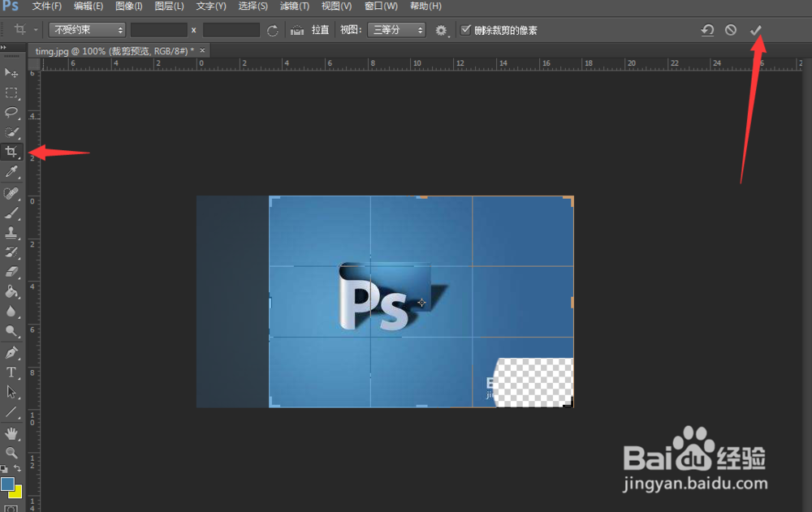The width and height of the screenshot is (812, 512).
Task: Select the Line shape tool
Action: coord(11,412)
